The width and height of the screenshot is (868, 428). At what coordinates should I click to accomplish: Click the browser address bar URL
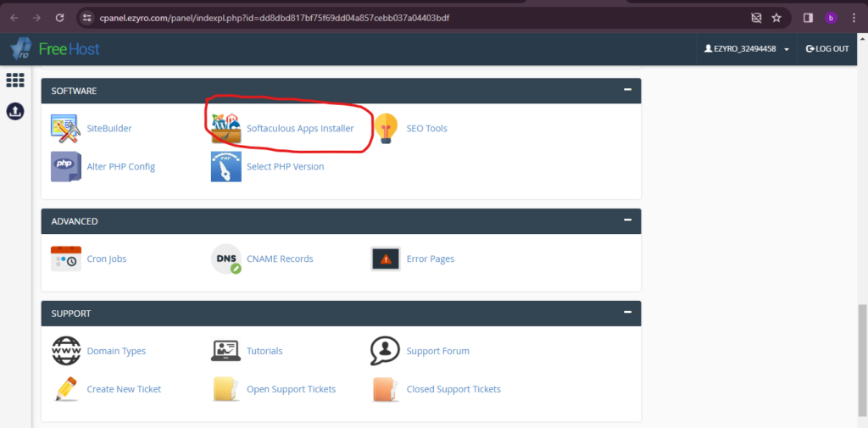click(x=274, y=18)
